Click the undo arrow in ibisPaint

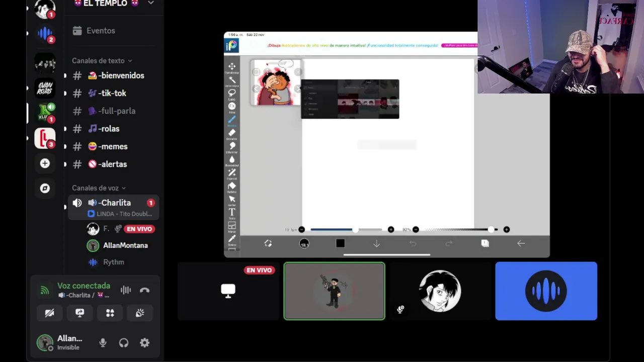tap(413, 243)
